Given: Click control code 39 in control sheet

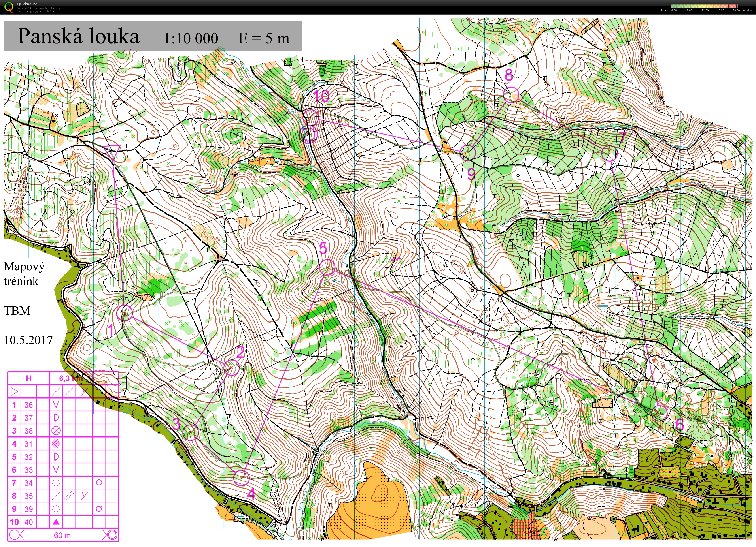Looking at the screenshot, I should [29, 509].
